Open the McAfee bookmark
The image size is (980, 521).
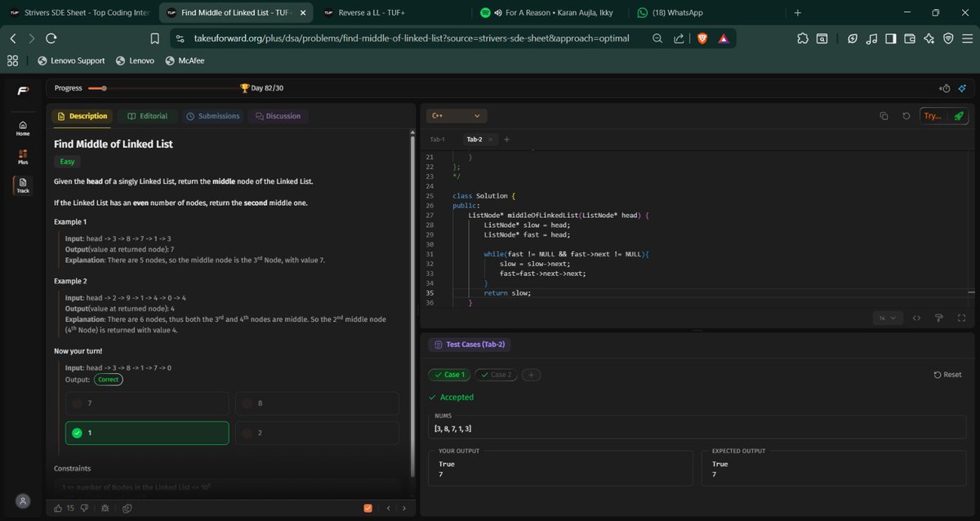(x=185, y=60)
